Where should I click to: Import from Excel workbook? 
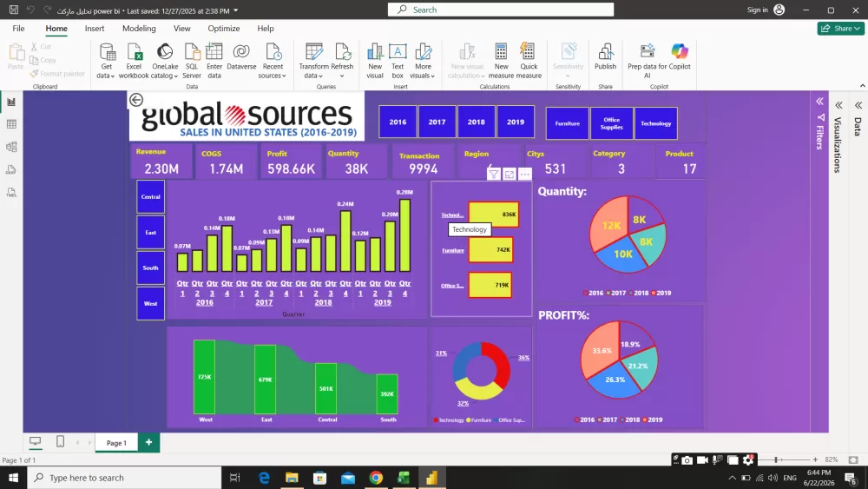pos(134,61)
